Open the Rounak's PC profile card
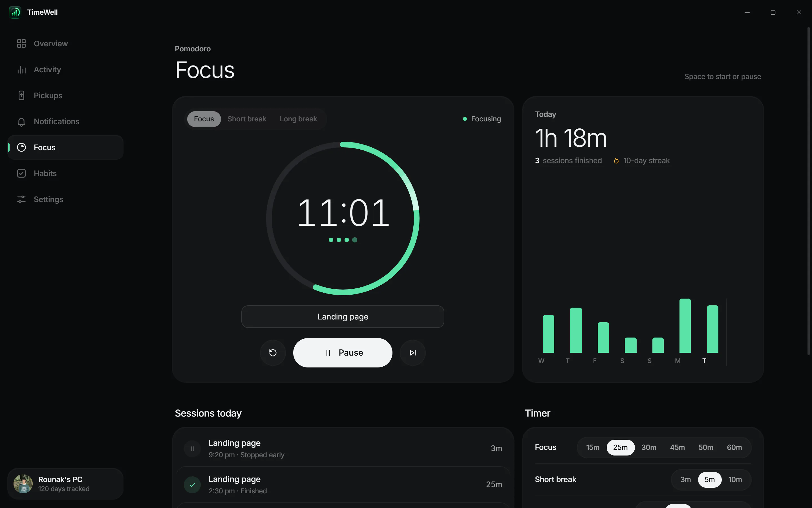This screenshot has height=508, width=812. pyautogui.click(x=65, y=484)
